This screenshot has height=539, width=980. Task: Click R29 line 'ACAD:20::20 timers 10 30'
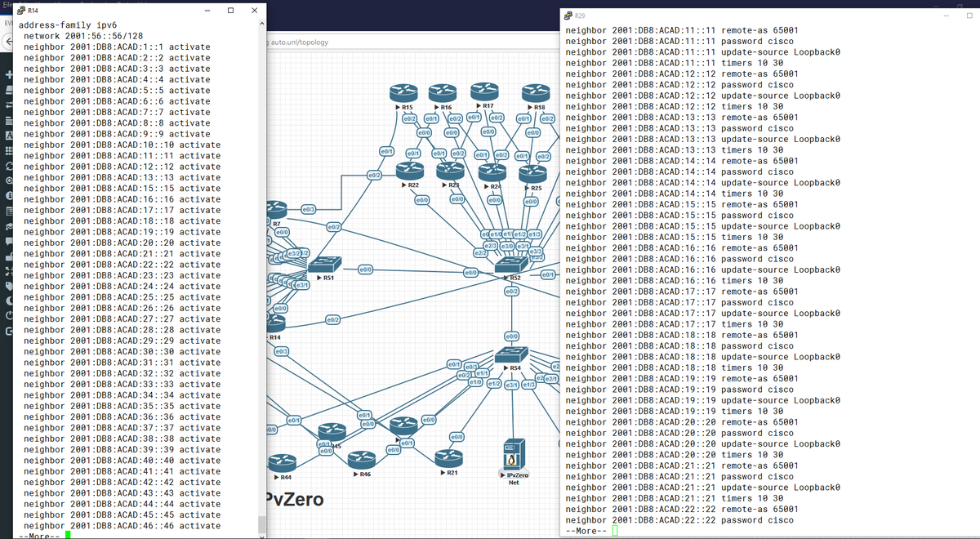(x=674, y=455)
